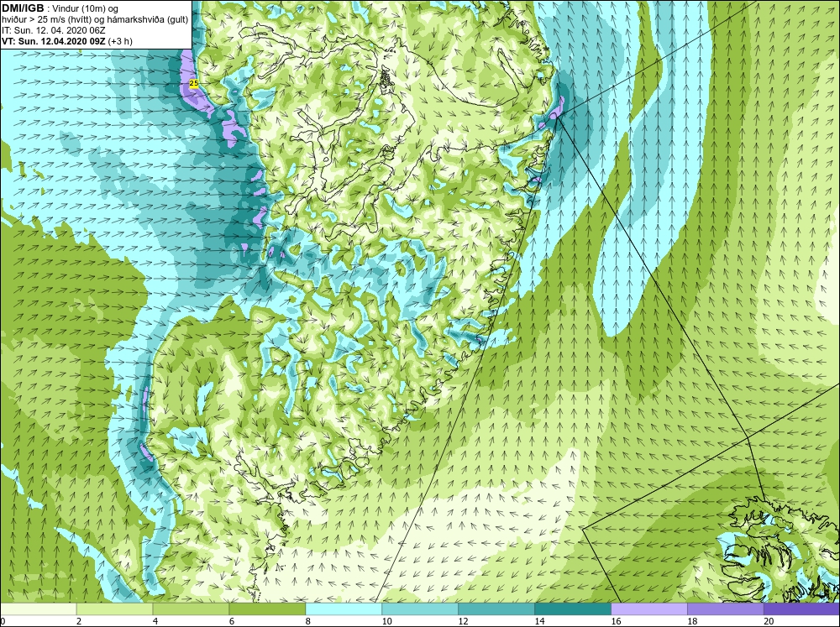Click the '16' label on the color scale
The image size is (840, 627).
pos(616,621)
